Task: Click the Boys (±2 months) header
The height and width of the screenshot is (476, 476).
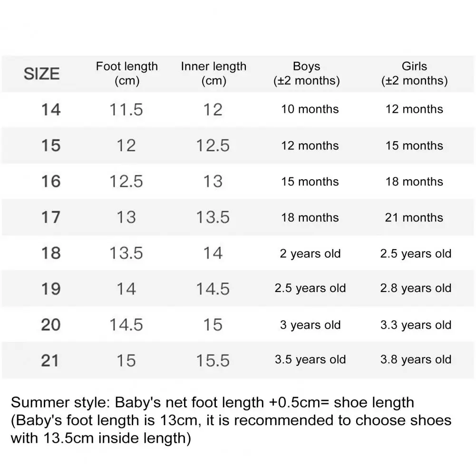Action: (307, 73)
